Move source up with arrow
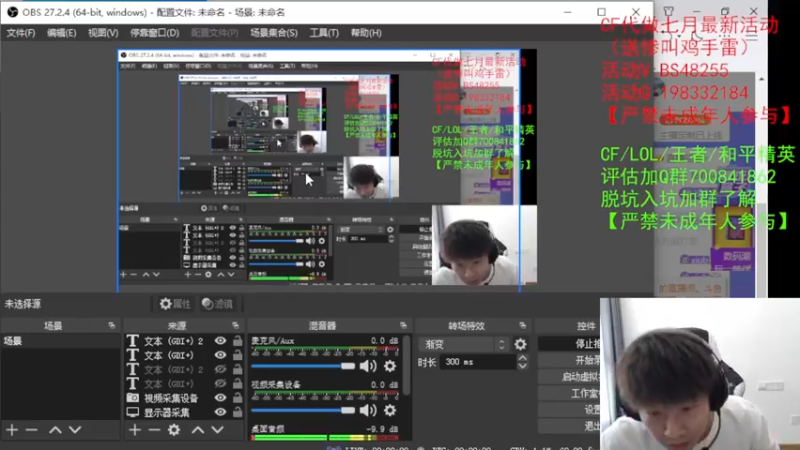Viewport: 800px width, 450px height. 198,430
